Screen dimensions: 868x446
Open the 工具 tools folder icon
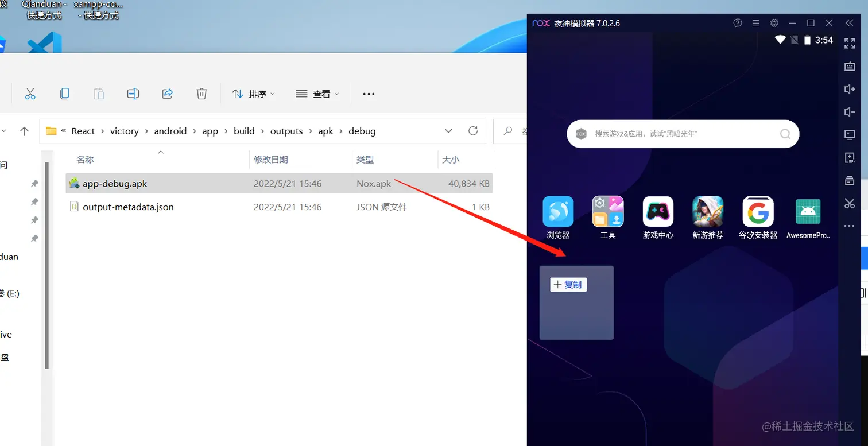pos(607,211)
